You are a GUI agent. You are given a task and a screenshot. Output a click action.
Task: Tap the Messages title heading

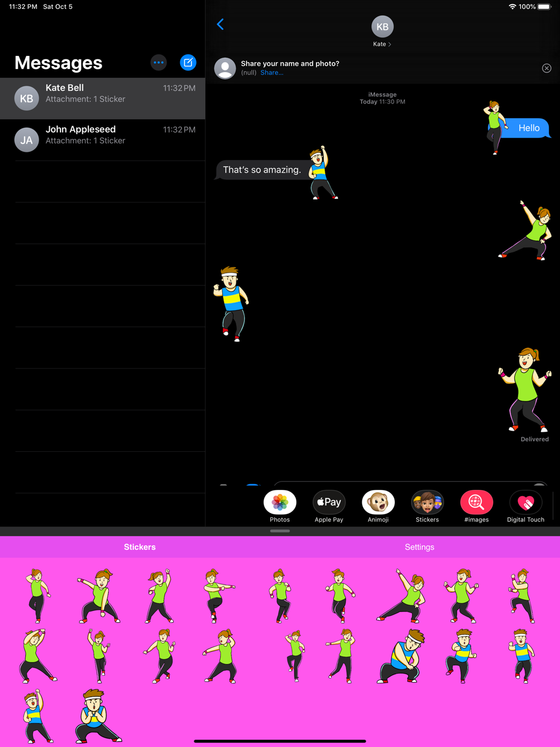click(58, 63)
